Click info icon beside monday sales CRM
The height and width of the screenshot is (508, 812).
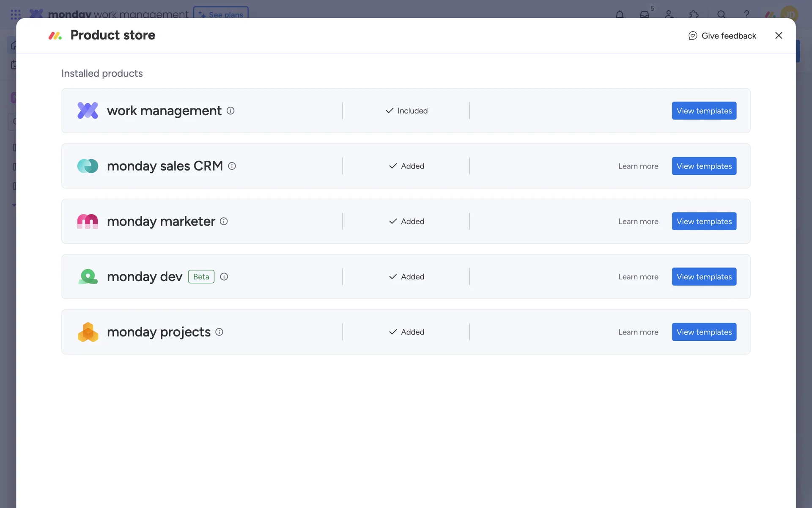click(x=232, y=166)
